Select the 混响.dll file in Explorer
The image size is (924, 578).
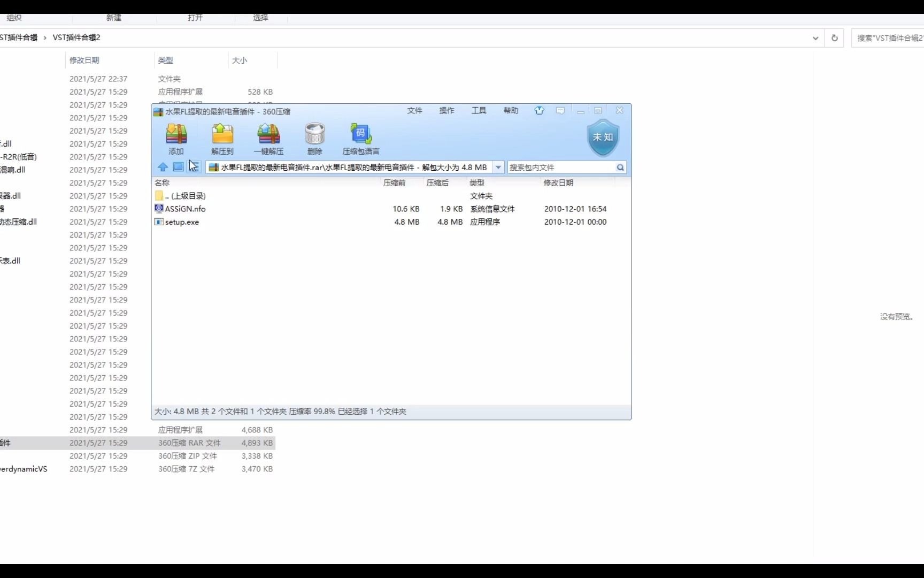12,170
